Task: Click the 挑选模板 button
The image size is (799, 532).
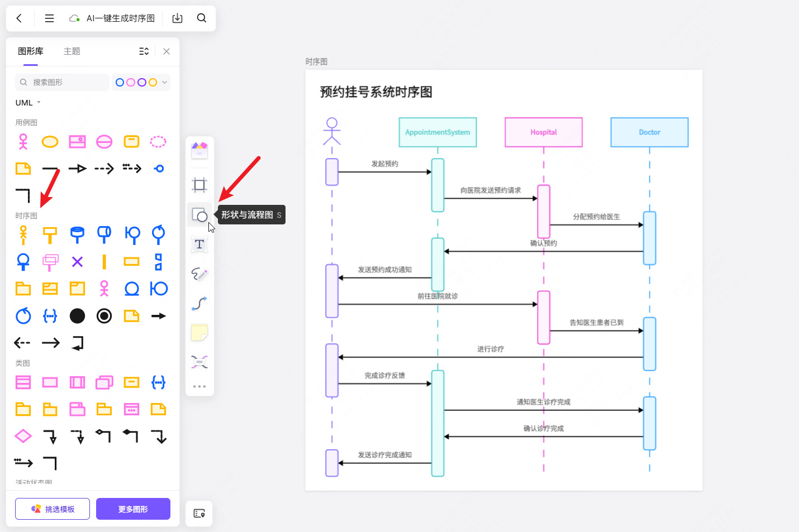Action: click(53, 509)
